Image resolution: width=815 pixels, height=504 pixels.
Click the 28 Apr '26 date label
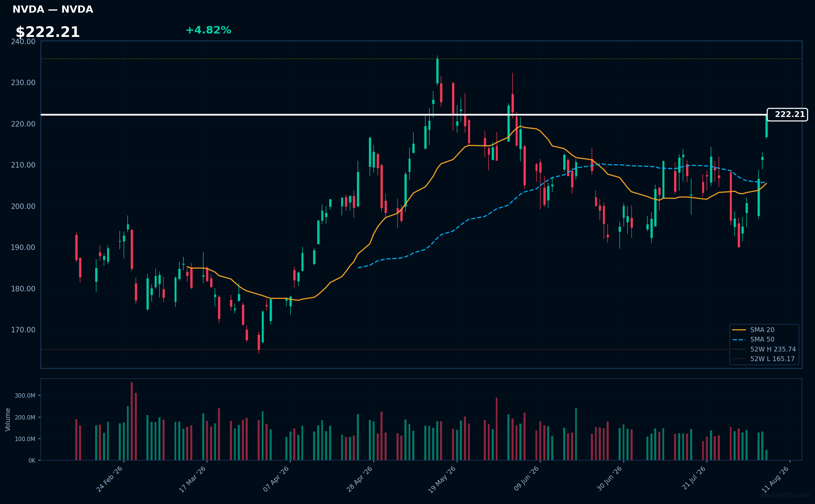tap(359, 479)
